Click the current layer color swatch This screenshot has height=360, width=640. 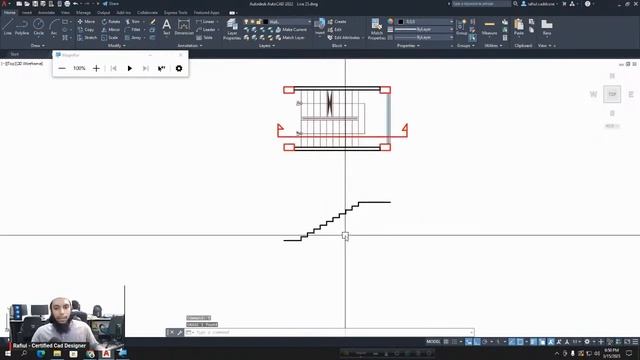pos(266,22)
